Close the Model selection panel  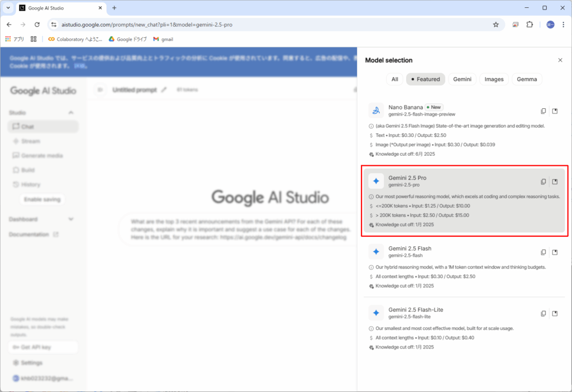560,60
